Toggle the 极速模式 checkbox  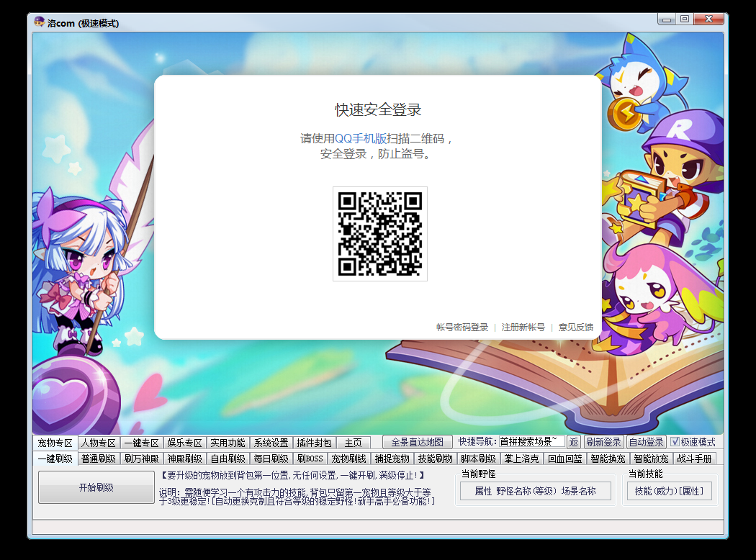[675, 442]
